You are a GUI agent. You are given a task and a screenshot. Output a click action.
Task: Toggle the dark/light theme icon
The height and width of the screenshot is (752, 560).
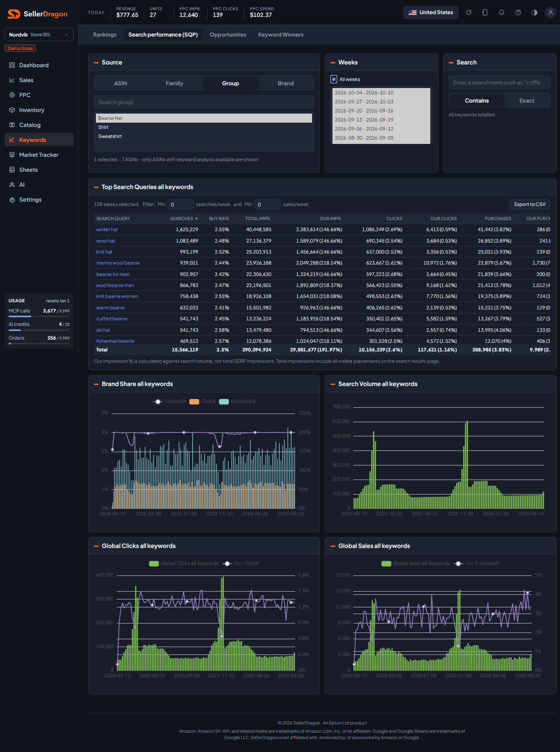point(534,13)
